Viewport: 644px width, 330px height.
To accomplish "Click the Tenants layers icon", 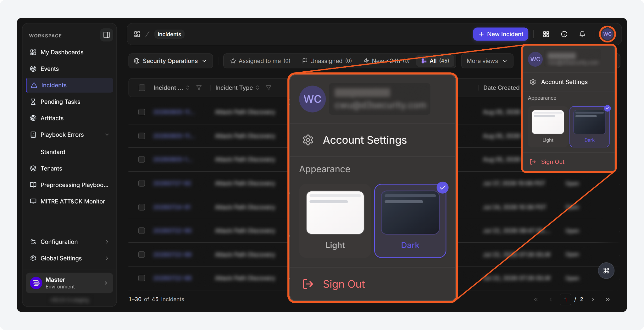I will [x=33, y=168].
